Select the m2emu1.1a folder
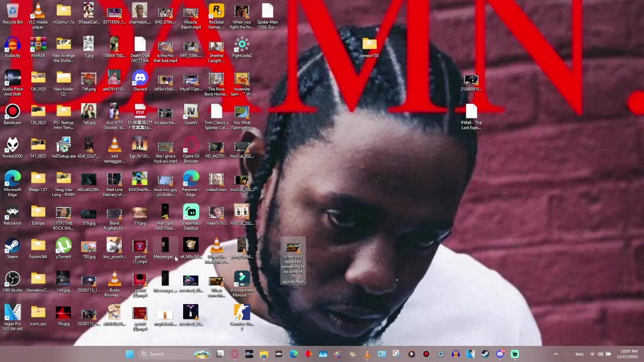Screen dimensions: 644x362 (x=63, y=14)
